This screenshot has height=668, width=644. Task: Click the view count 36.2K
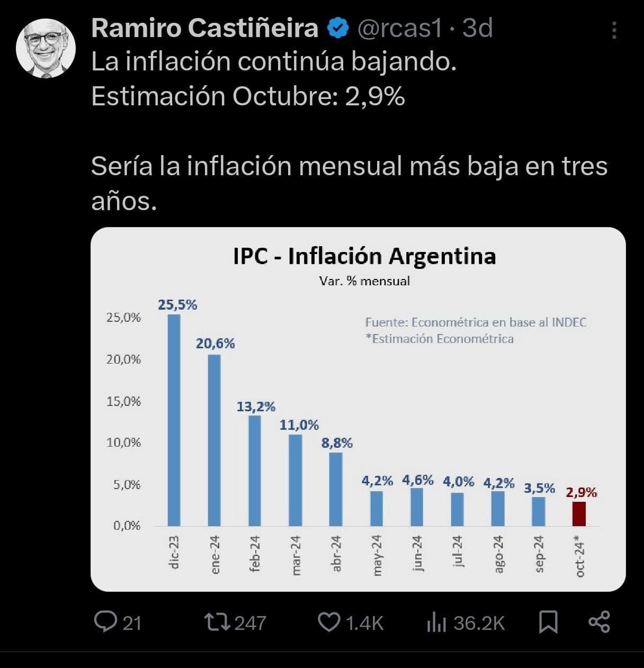click(479, 623)
